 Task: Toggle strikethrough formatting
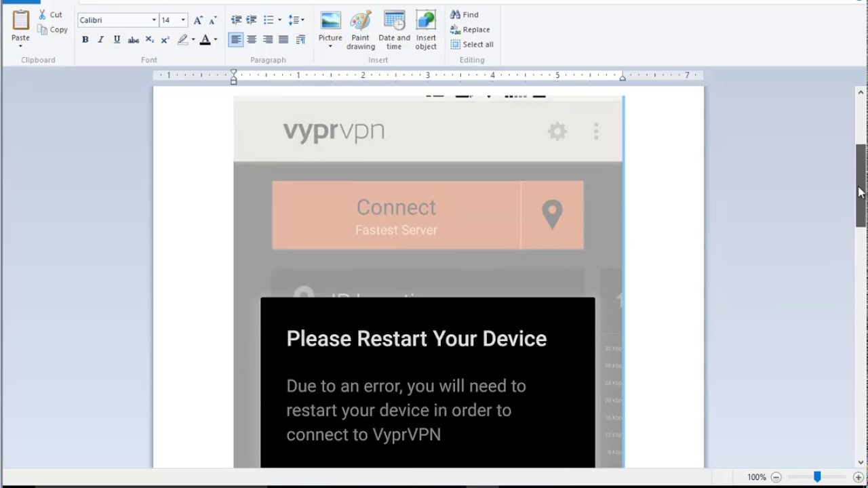pos(134,40)
